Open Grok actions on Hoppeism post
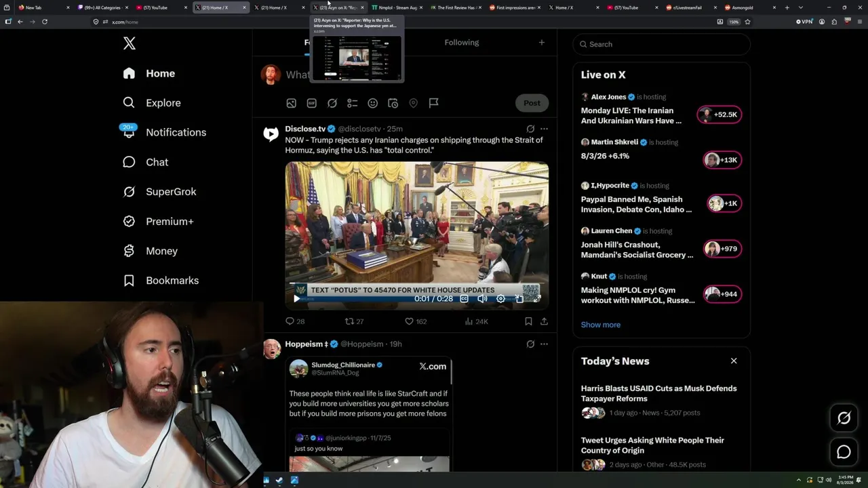 [x=530, y=344]
